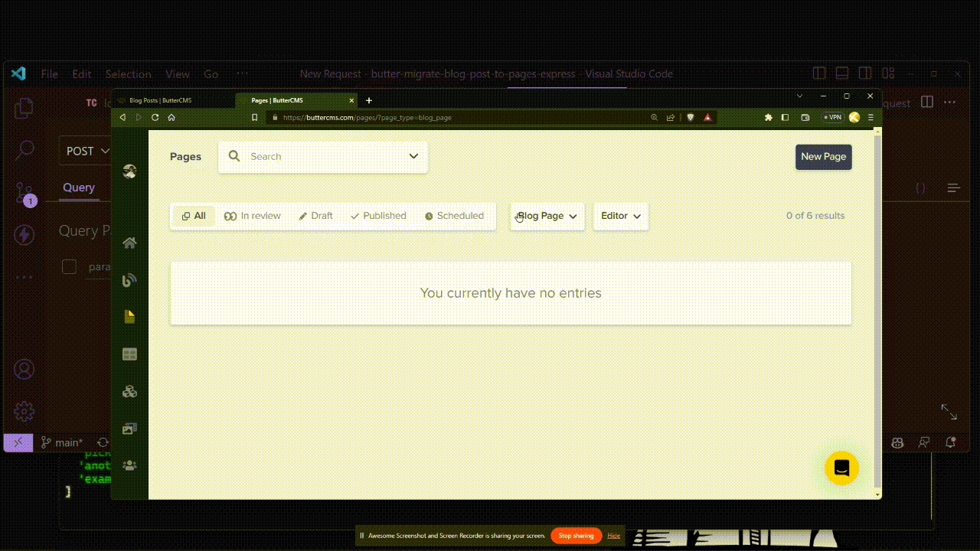This screenshot has height=551, width=980.
Task: Select the In review filter tab
Action: [253, 216]
